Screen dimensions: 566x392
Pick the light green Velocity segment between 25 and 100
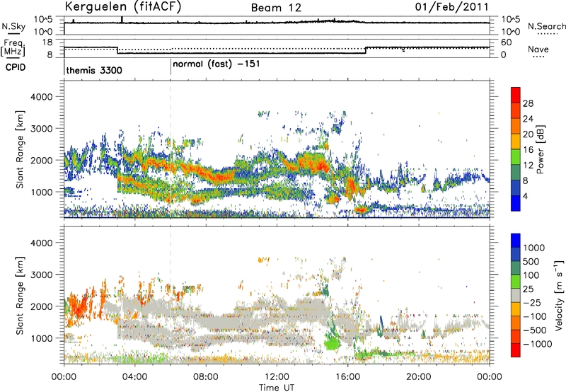(x=516, y=282)
